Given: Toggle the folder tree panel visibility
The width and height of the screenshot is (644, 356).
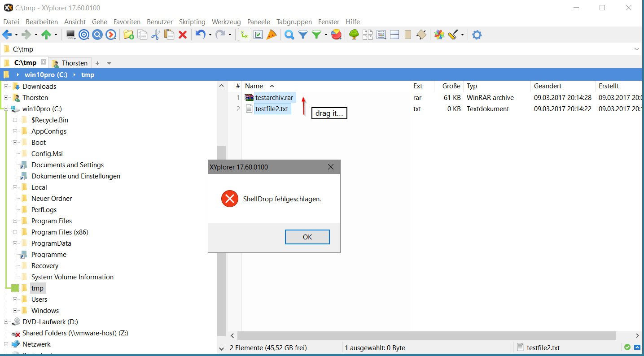Looking at the screenshot, I should (x=244, y=35).
